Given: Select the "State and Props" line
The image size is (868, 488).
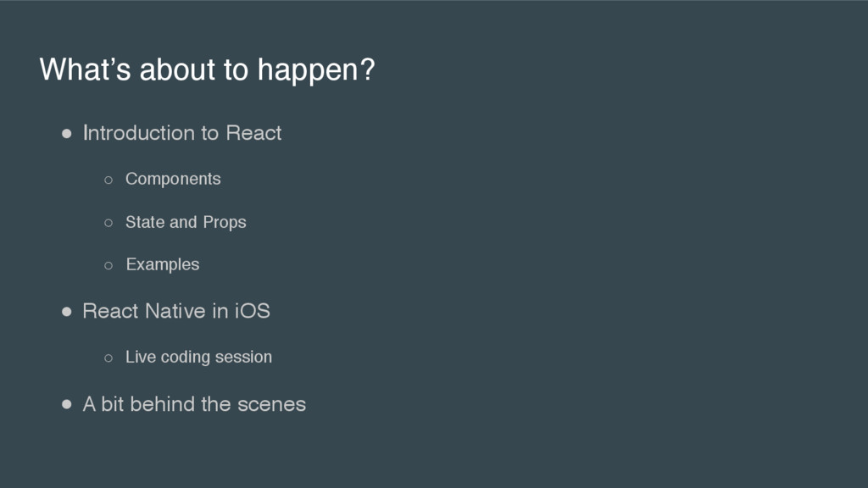Looking at the screenshot, I should click(186, 223).
